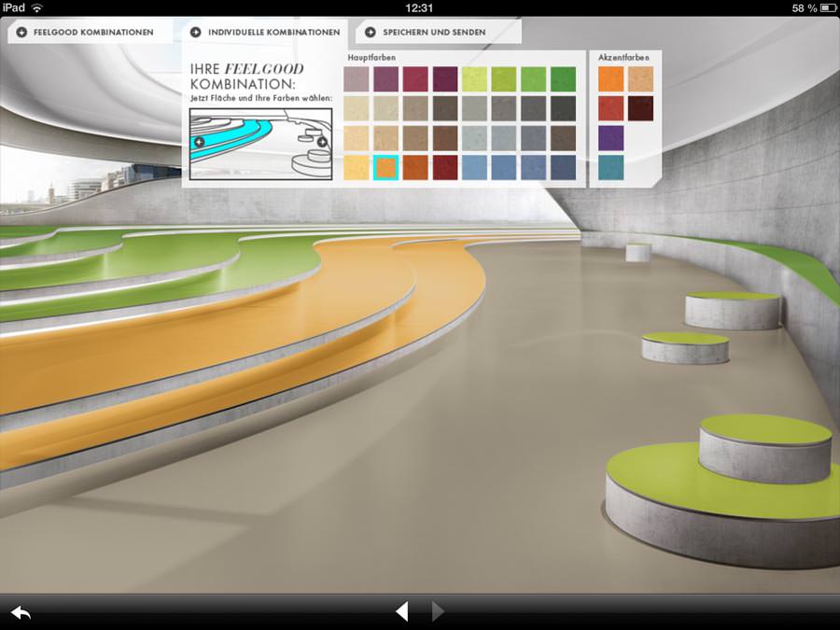Select the dark navy swatch ending fourth row
Screen dimensions: 840x630
pyautogui.click(x=563, y=168)
